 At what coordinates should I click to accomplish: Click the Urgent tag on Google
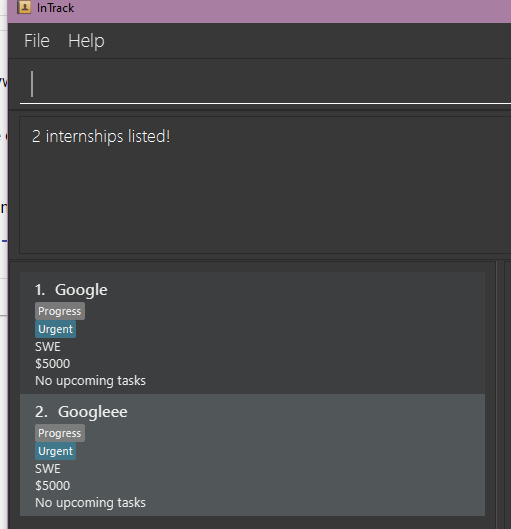click(x=55, y=329)
